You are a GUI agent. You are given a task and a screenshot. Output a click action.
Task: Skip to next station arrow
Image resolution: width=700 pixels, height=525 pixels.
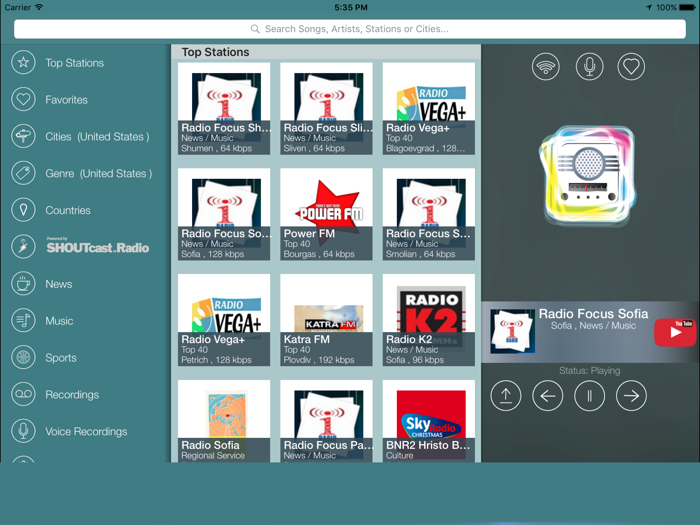point(631,396)
